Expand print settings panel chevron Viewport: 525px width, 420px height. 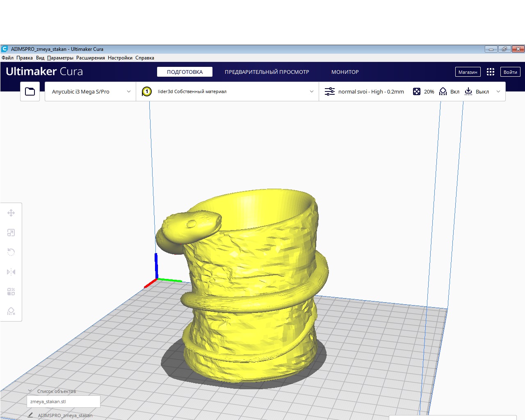[x=498, y=91]
